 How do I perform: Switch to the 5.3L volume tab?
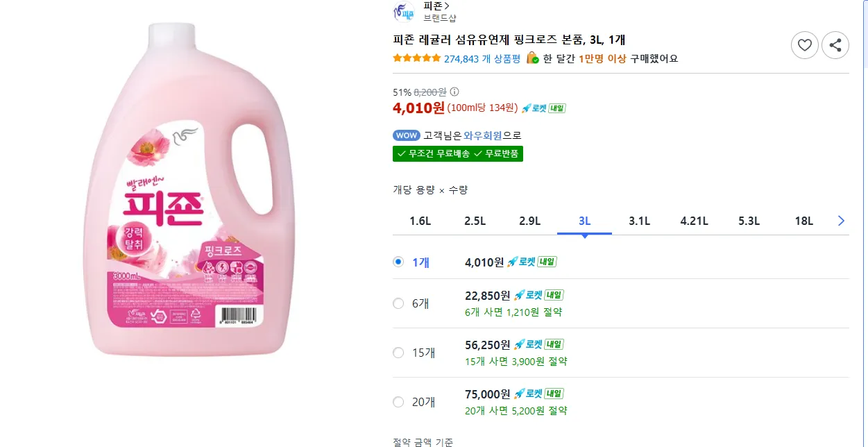[x=749, y=221]
